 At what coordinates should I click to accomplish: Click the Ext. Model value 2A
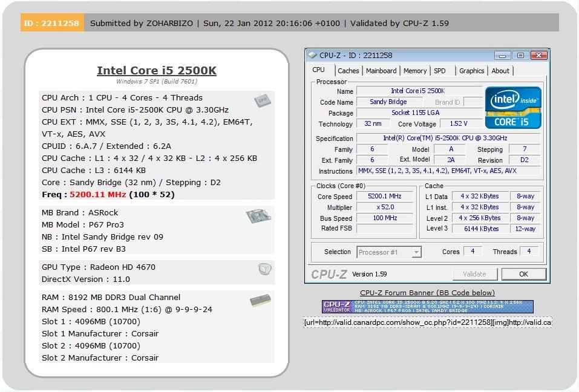[451, 160]
